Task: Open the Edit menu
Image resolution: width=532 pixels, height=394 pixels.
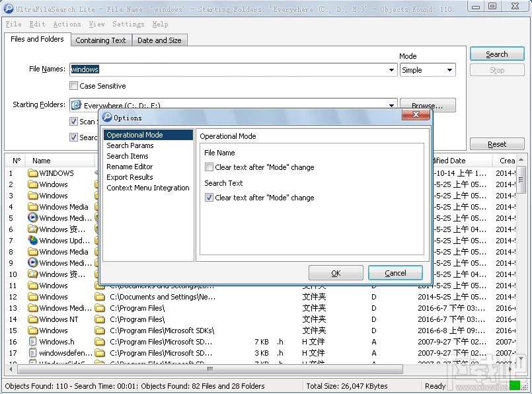Action: click(37, 24)
